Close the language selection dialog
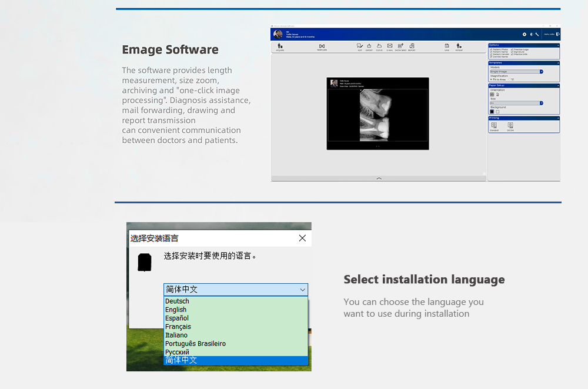The height and width of the screenshot is (389, 588). [302, 238]
